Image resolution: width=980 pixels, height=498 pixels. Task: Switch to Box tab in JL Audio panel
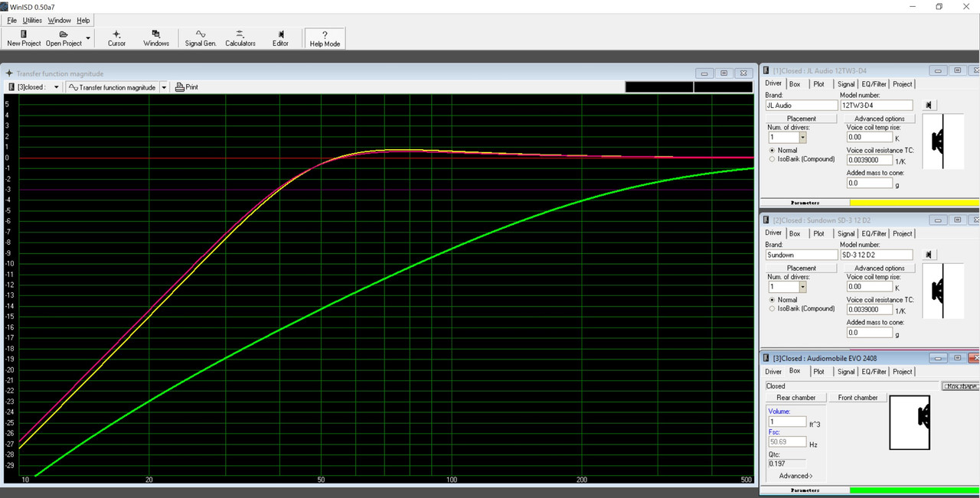[x=795, y=84]
